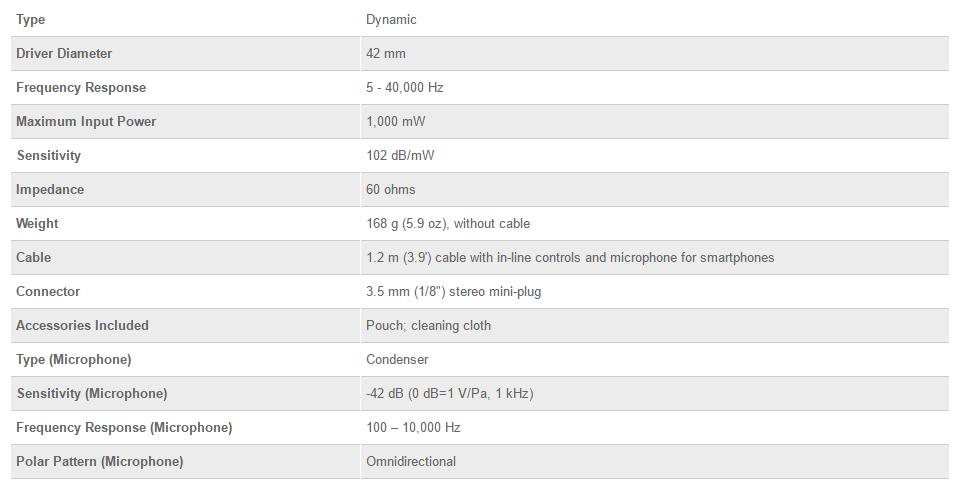
Task: Click the Omnidirectional polar pattern value
Action: coord(411,462)
